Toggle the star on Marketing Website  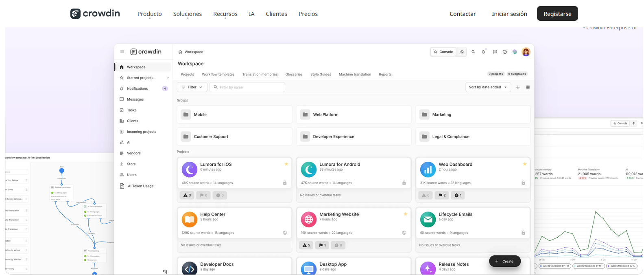[406, 214]
